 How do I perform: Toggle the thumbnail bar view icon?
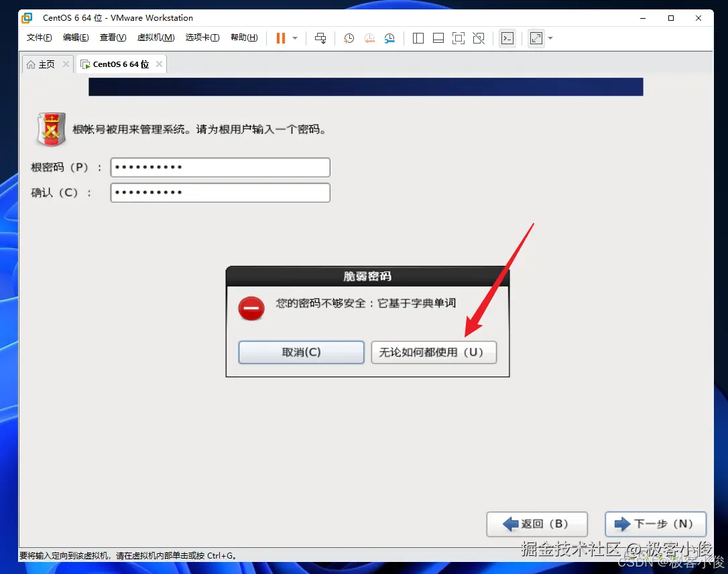438,38
